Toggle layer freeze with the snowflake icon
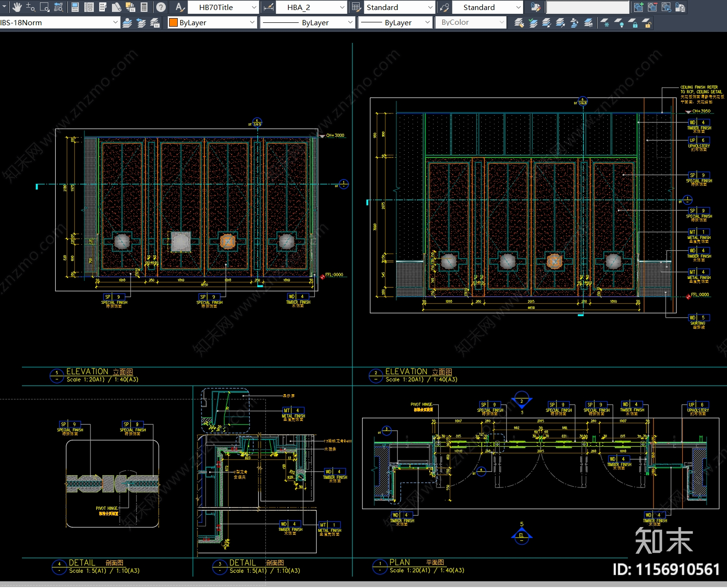The image size is (727, 588). pyautogui.click(x=605, y=23)
